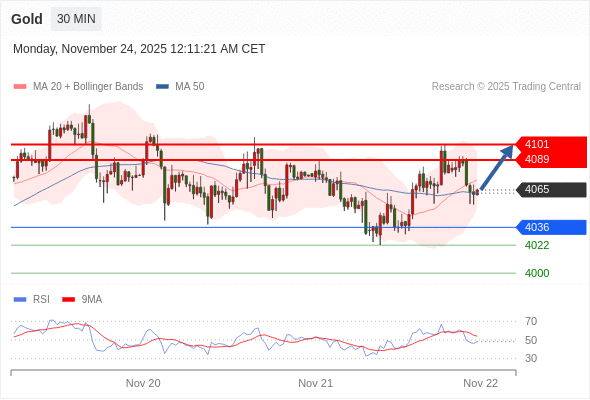
Task: Click the RSI 30 axis label
Action: click(x=531, y=358)
